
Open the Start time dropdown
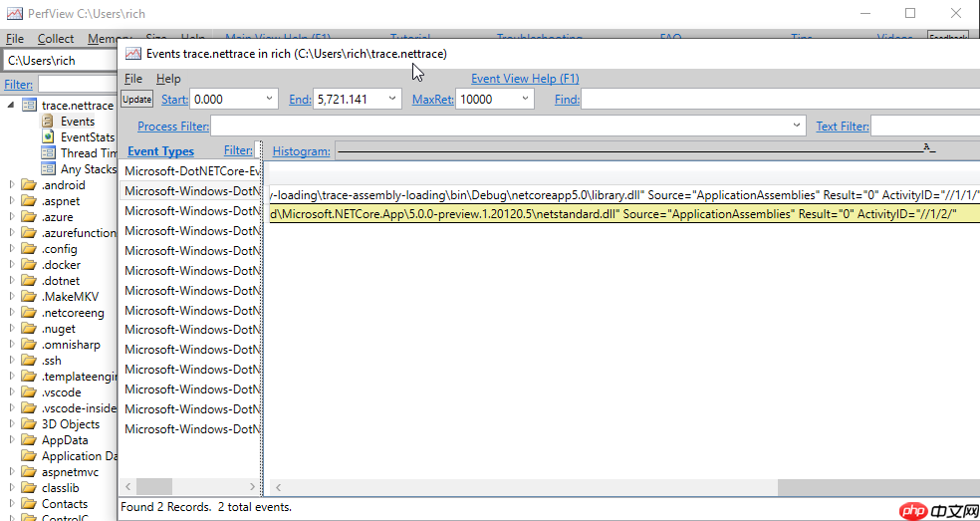click(x=269, y=99)
